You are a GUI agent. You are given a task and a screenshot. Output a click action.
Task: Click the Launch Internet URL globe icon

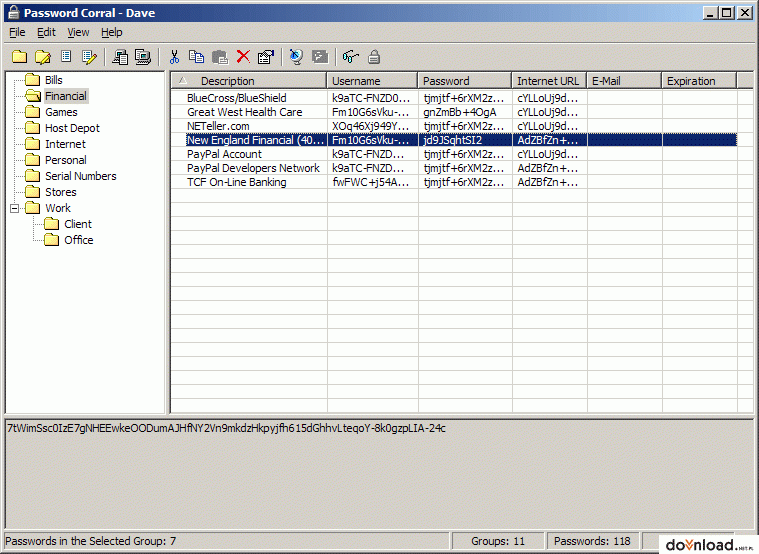click(296, 57)
